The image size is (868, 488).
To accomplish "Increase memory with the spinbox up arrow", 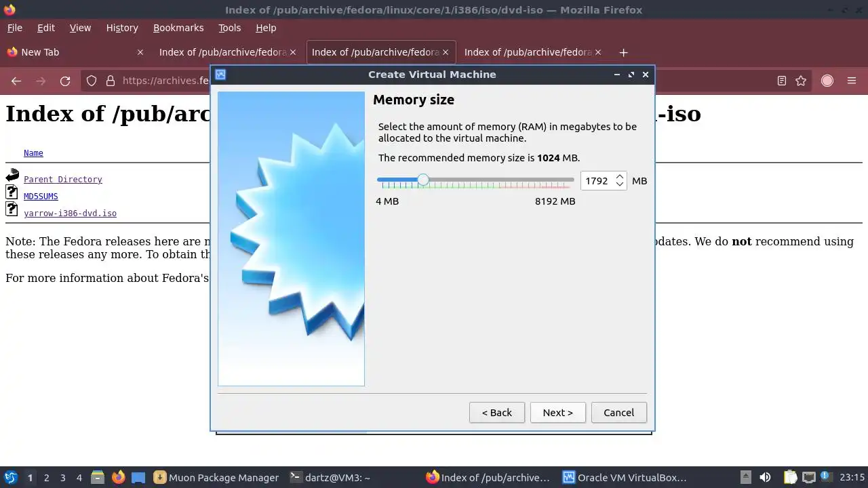I will (x=619, y=177).
